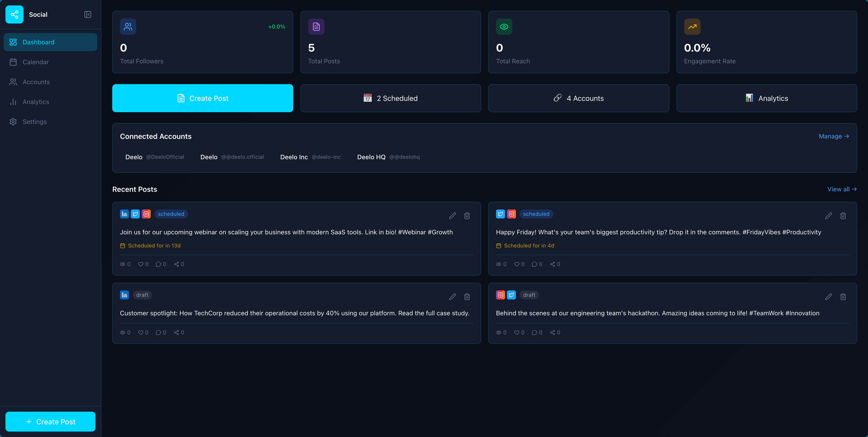Click the trash icon on the webinar post
The width and height of the screenshot is (868, 437).
click(x=467, y=216)
